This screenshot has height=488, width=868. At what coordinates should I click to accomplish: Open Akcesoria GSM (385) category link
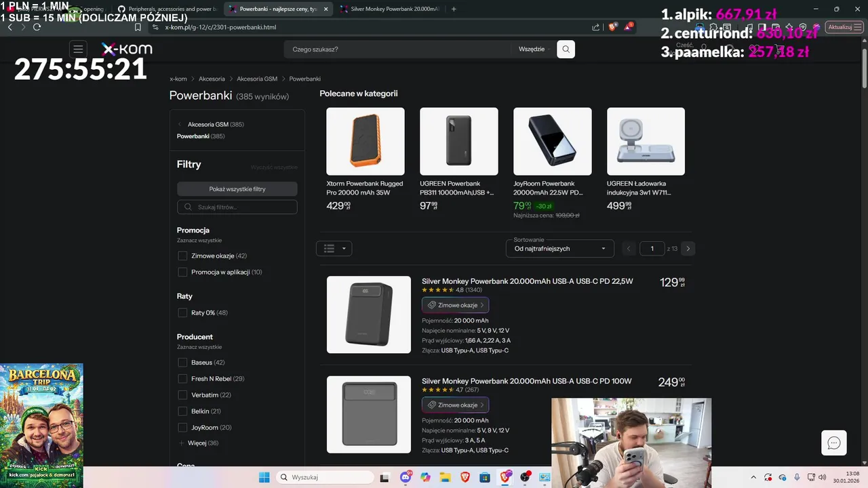point(216,125)
